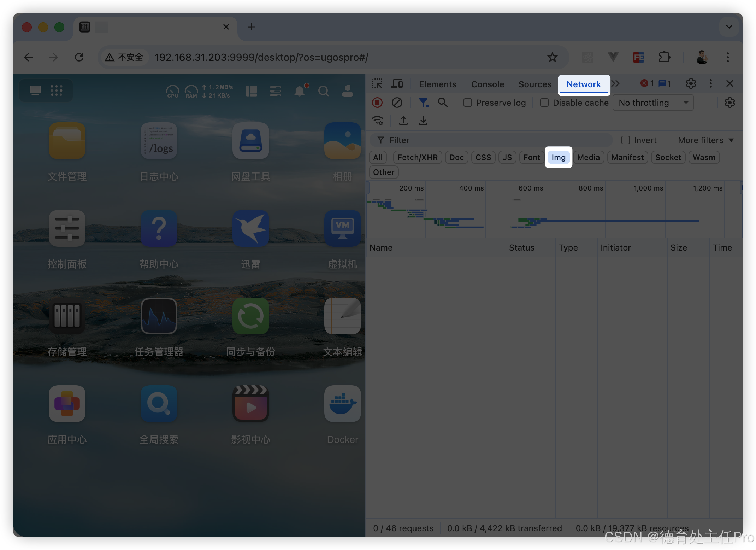Clear the network log

click(x=397, y=103)
